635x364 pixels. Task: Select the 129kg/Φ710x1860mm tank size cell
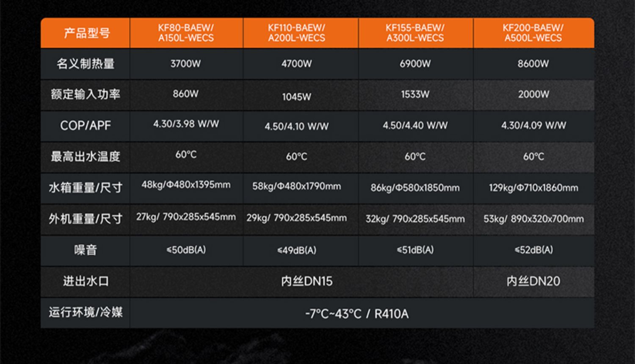533,188
